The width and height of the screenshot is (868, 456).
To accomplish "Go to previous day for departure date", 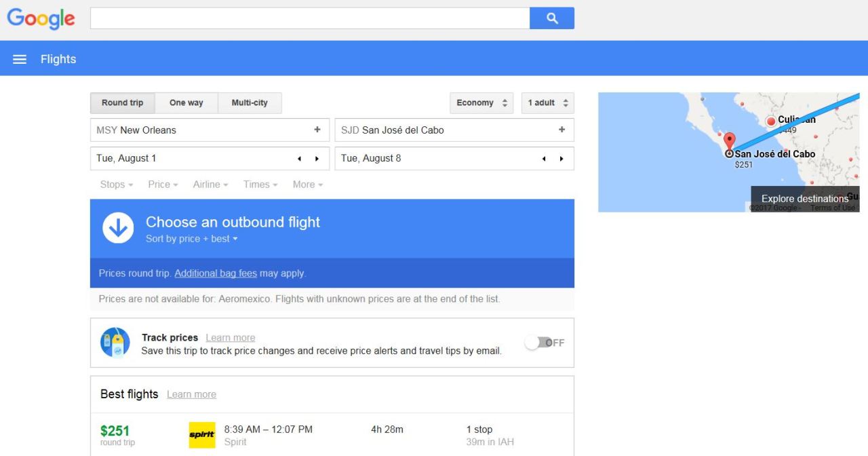I will click(x=300, y=159).
